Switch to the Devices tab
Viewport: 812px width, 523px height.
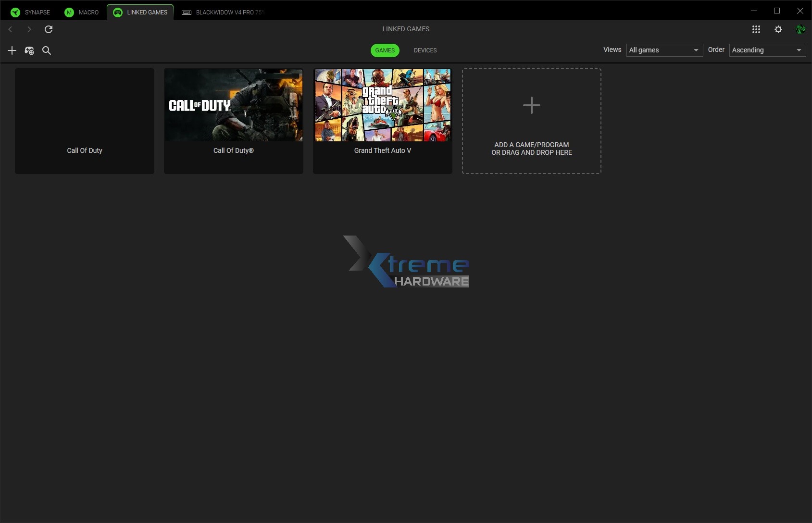(425, 50)
